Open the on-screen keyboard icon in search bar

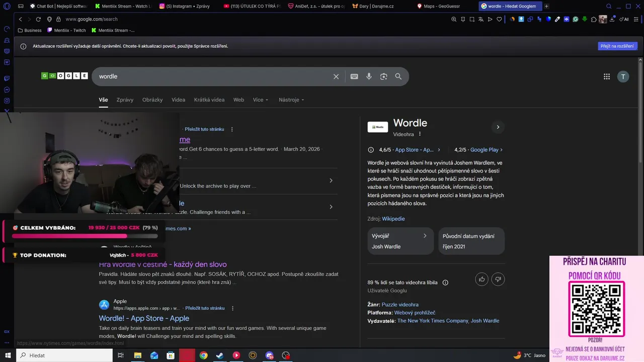coord(354,76)
